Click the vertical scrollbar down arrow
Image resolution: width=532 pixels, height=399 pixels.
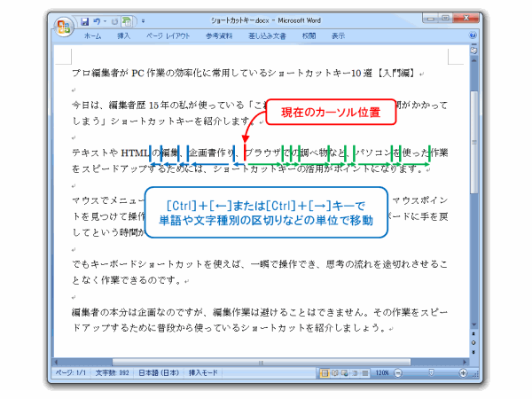coord(473,325)
